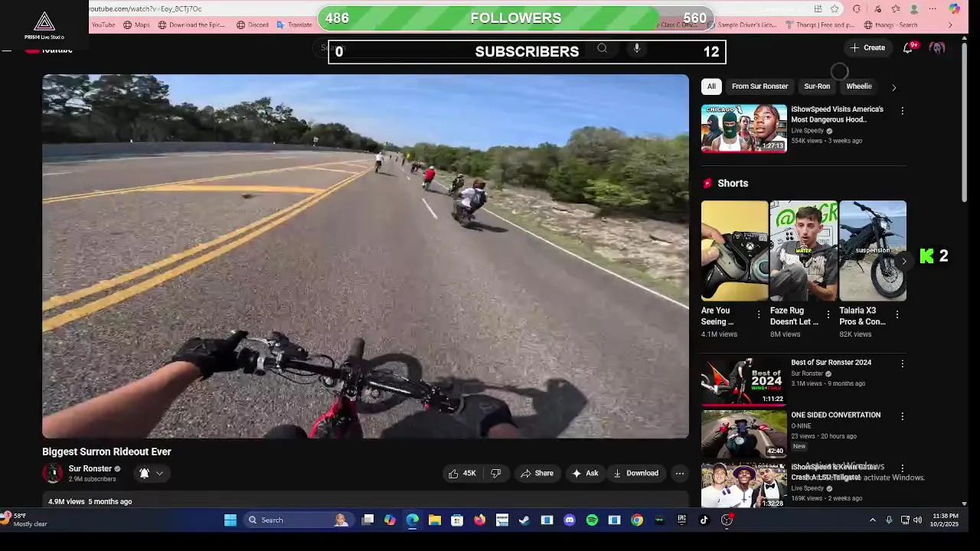Select the Wheelie filter chip
Screen dimensions: 980x551
pyautogui.click(x=858, y=86)
